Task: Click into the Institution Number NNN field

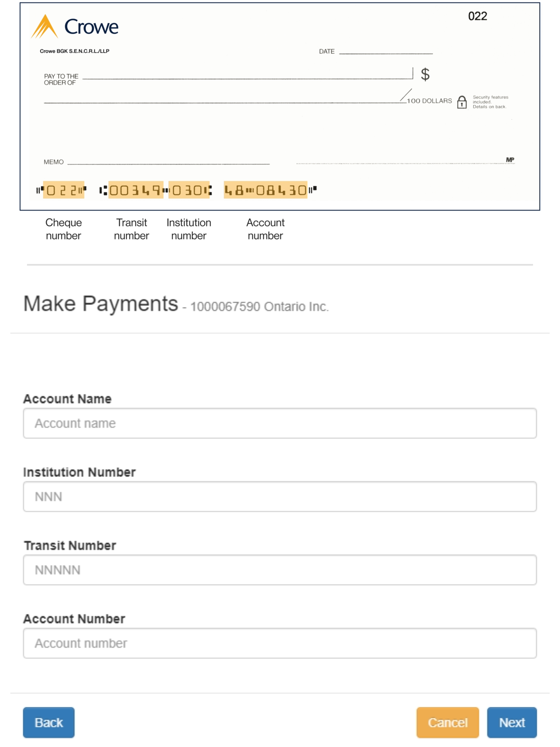Action: (280, 497)
